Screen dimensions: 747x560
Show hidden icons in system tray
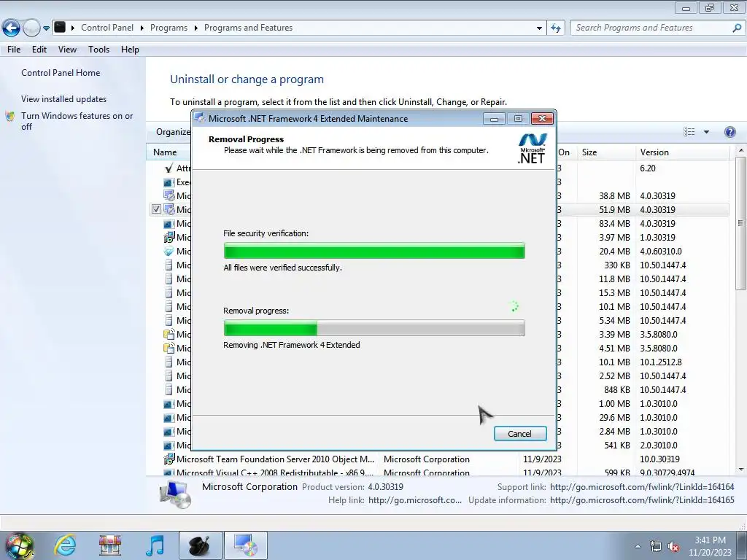[x=638, y=546]
